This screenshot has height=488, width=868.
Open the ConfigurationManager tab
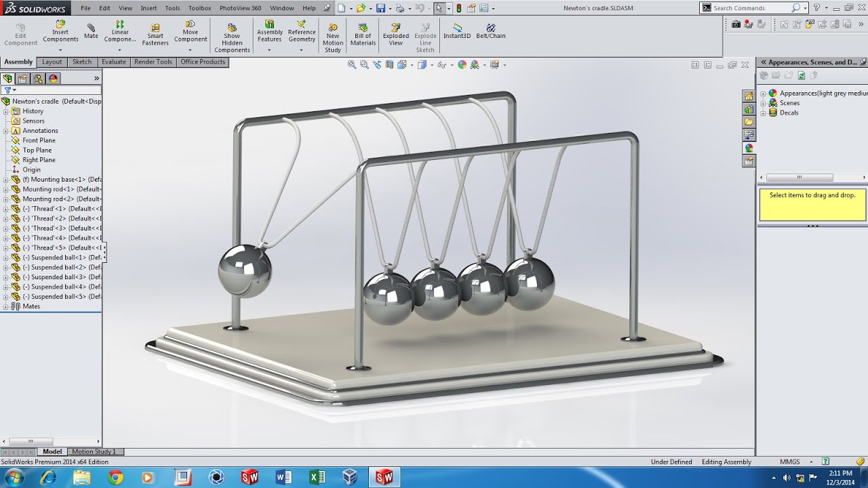coord(38,79)
